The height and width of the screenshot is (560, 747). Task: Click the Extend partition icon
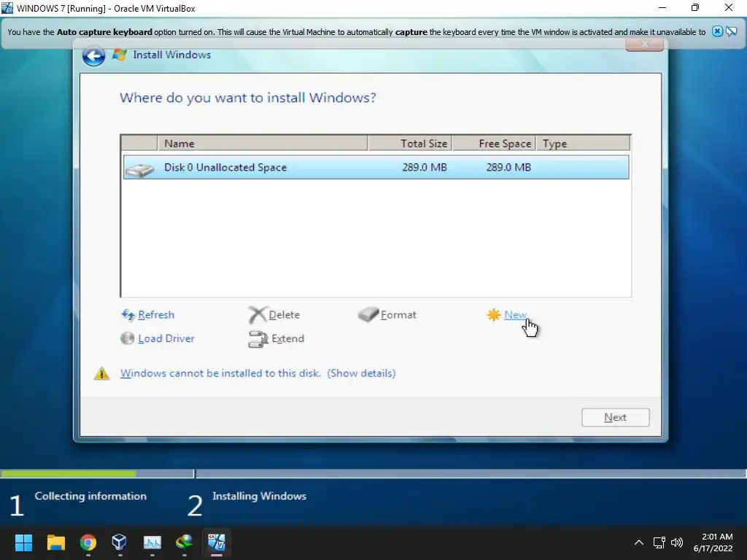[258, 338]
